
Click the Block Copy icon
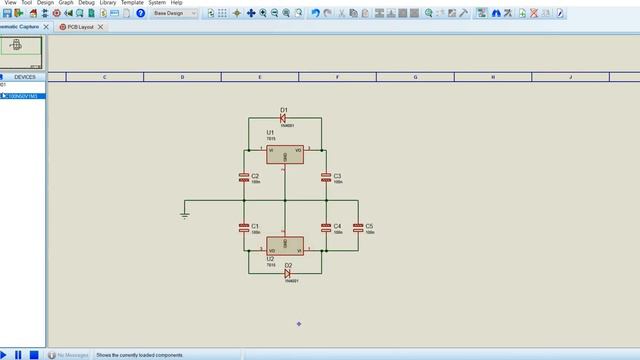[379, 13]
